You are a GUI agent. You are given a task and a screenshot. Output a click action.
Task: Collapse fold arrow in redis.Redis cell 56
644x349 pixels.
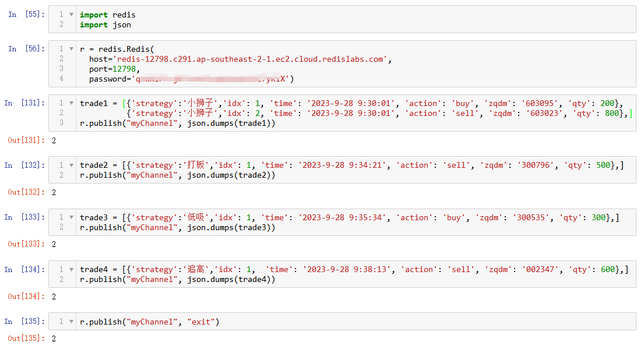pos(71,49)
